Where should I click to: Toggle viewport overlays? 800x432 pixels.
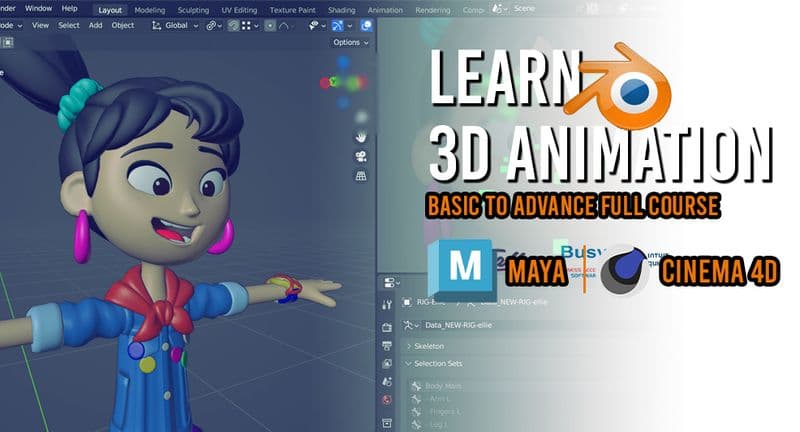[366, 26]
